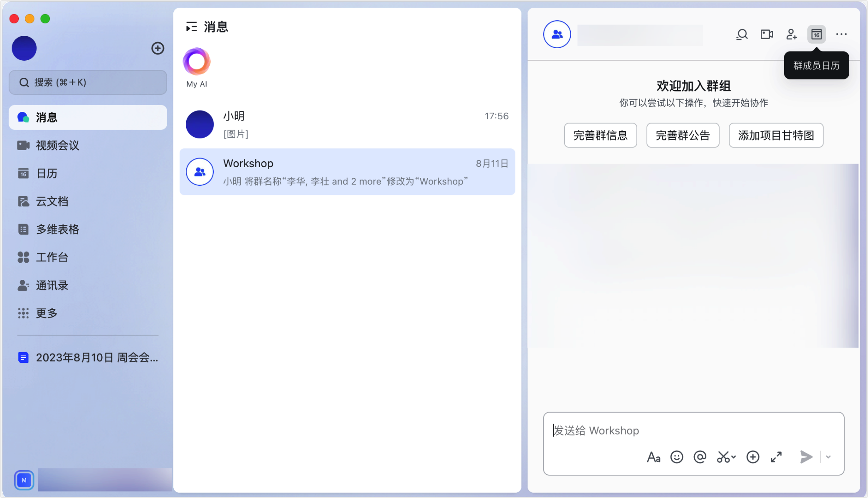Click the @ mention icon
This screenshot has width=868, height=498.
[x=700, y=457]
